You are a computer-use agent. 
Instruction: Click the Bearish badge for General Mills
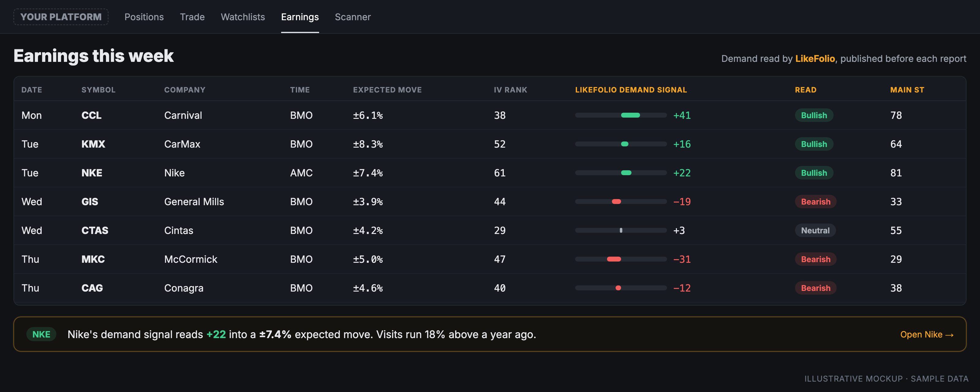(816, 202)
